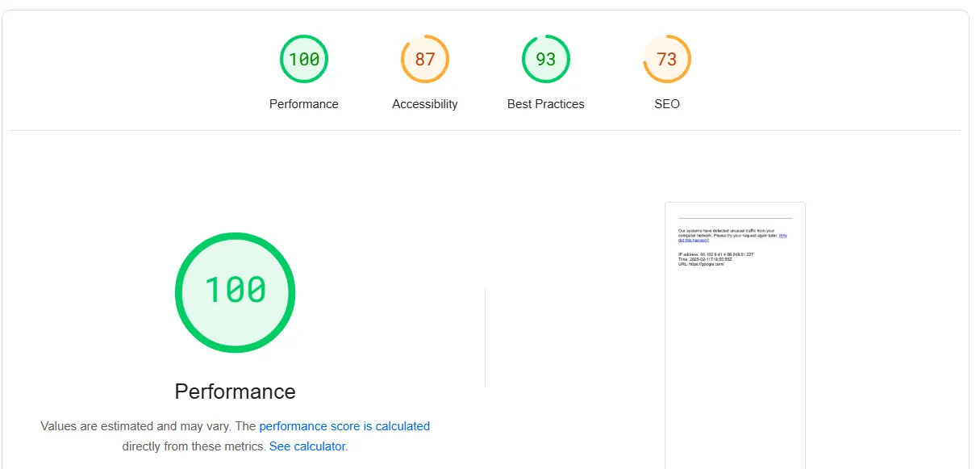Click the Accessibility score gauge showing 87
The width and height of the screenshot is (980, 469).
click(425, 59)
